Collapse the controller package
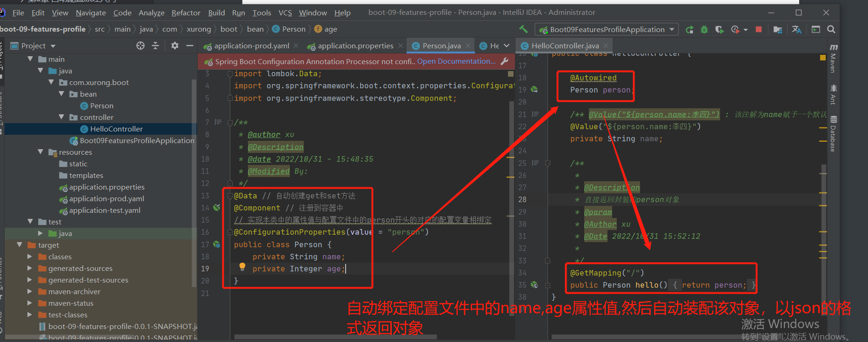 tap(61, 117)
